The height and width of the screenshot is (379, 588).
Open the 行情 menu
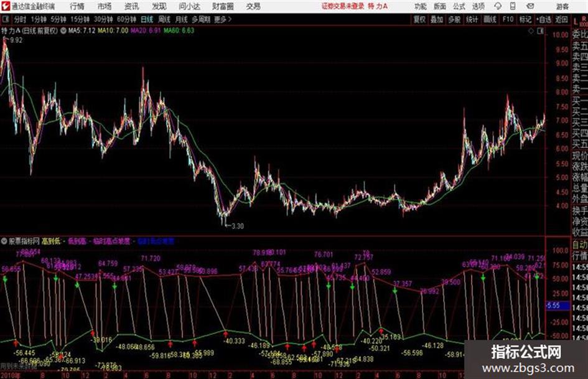coord(77,6)
